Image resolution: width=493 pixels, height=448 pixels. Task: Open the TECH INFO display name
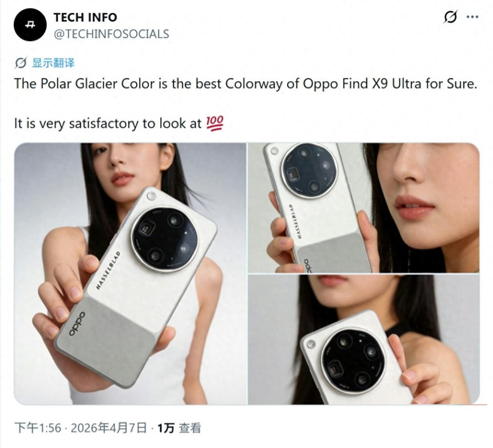coord(85,17)
